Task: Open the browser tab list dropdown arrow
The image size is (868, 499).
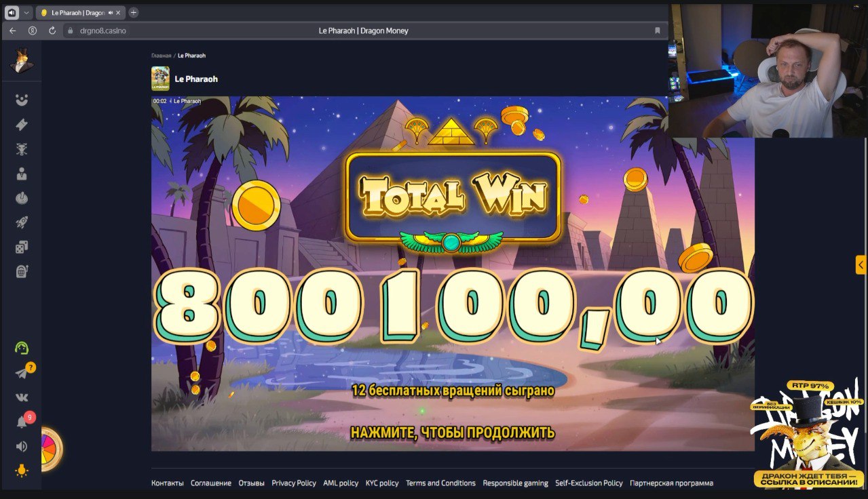Action: tap(26, 12)
